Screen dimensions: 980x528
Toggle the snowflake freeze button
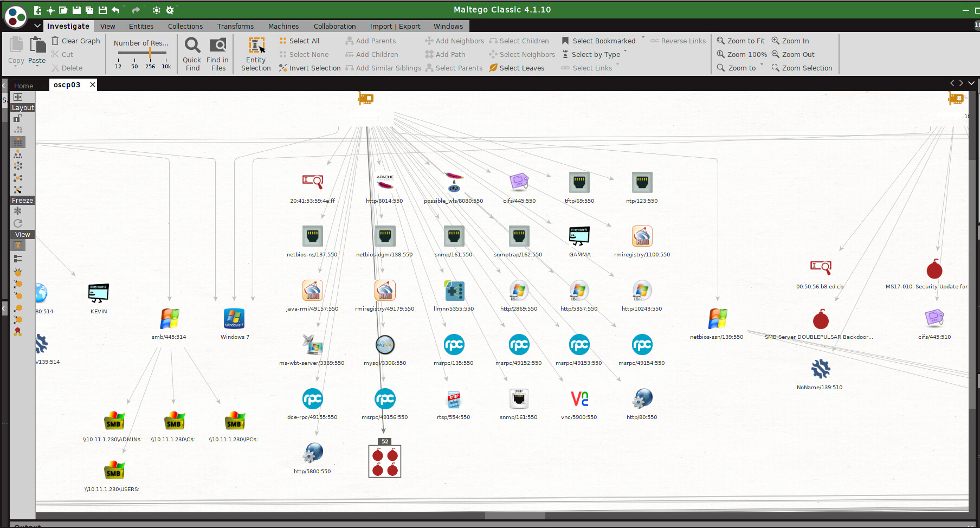(18, 211)
